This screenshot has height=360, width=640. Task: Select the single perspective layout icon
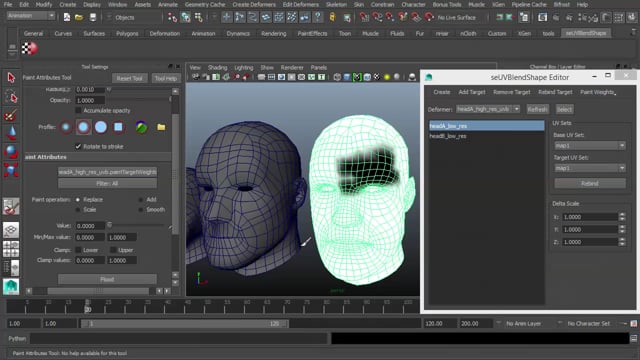click(x=11, y=230)
